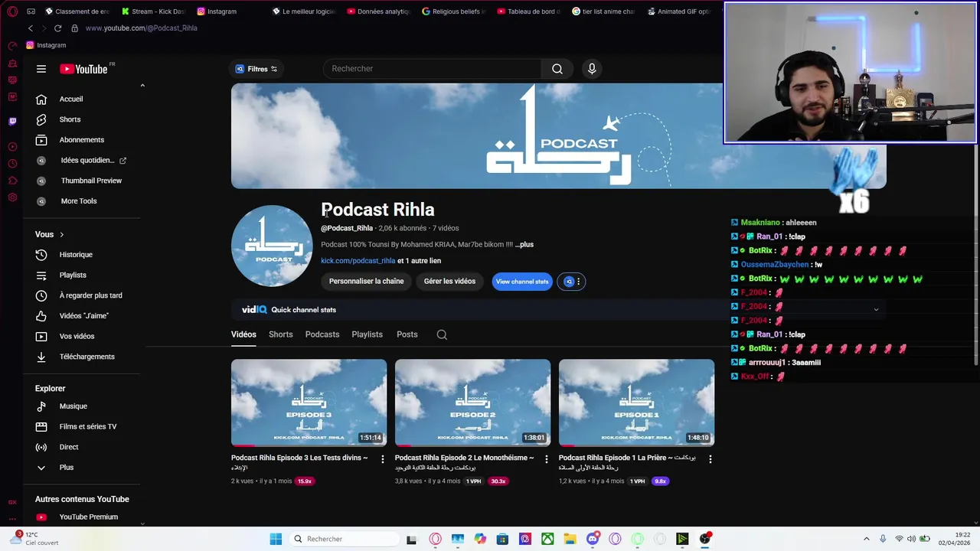Open OBS Studio from taskbar

pos(705,539)
